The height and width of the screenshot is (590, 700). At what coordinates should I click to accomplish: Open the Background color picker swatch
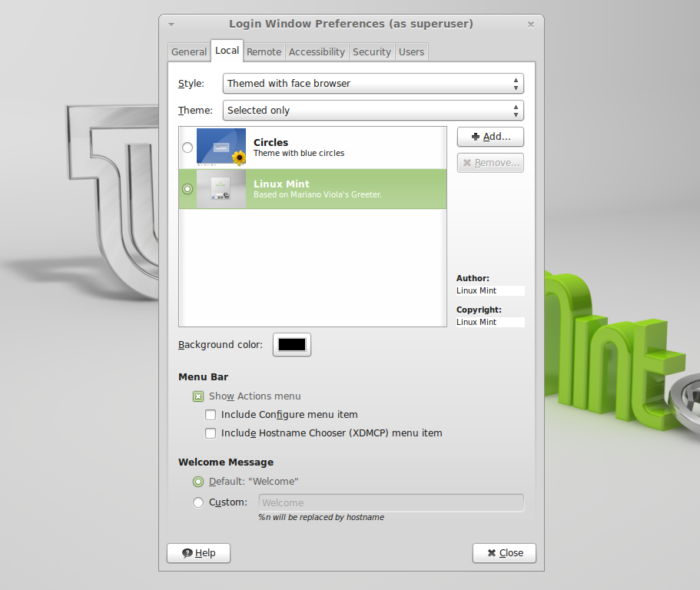(x=292, y=344)
